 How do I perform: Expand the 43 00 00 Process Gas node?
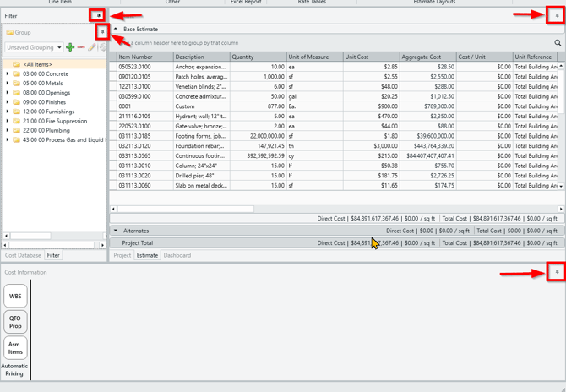(x=8, y=139)
